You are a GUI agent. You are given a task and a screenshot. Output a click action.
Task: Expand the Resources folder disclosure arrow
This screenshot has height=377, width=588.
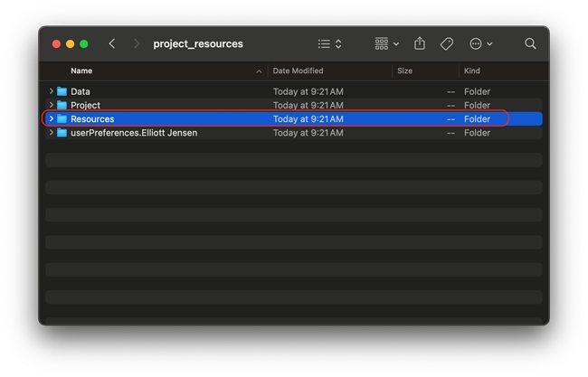pos(52,119)
